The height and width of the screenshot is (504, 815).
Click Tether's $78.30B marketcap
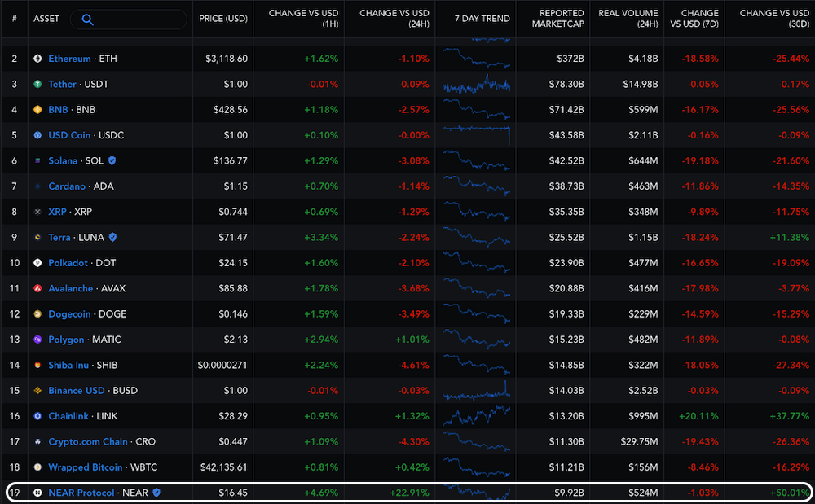pyautogui.click(x=566, y=84)
